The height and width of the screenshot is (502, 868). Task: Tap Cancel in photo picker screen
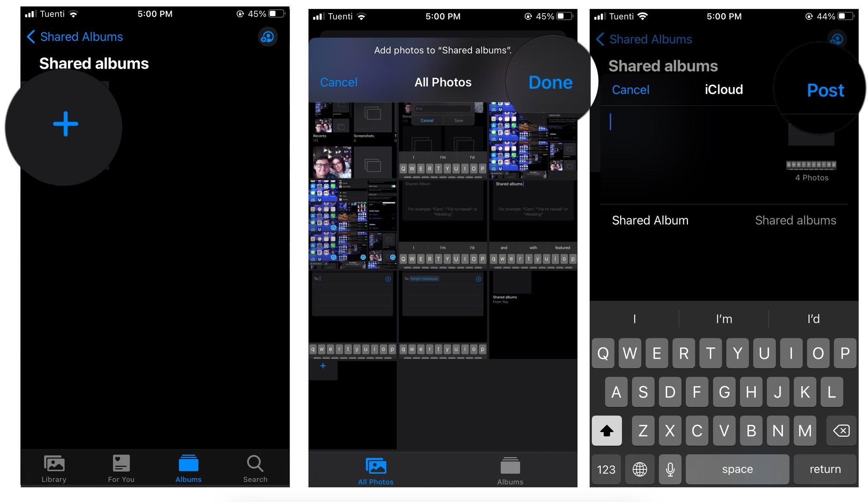pyautogui.click(x=339, y=81)
